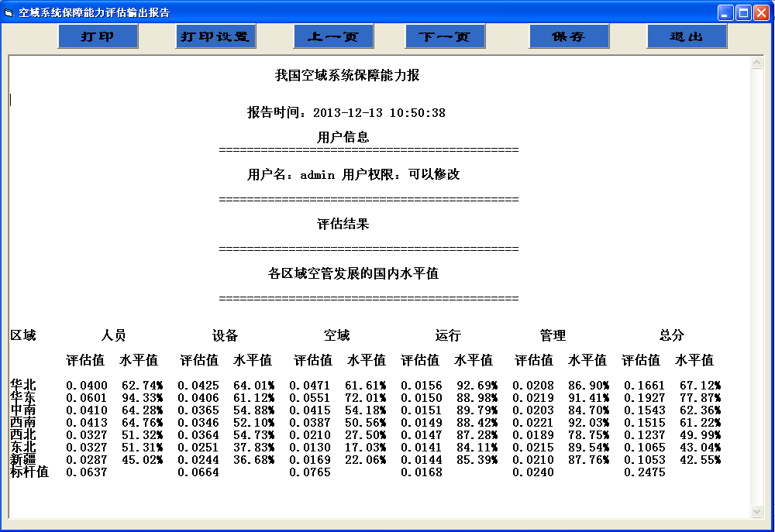Advance to next page with 下一页
775x532 pixels.
445,36
